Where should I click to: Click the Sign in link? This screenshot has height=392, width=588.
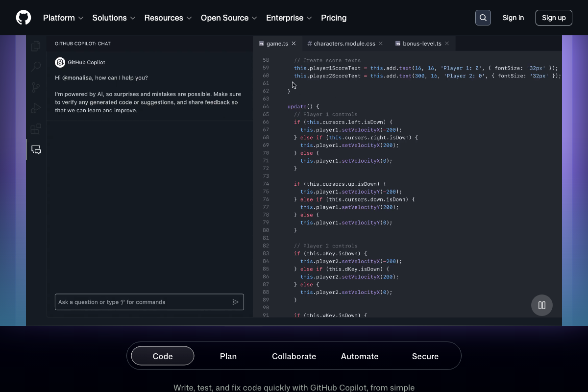coord(513,18)
